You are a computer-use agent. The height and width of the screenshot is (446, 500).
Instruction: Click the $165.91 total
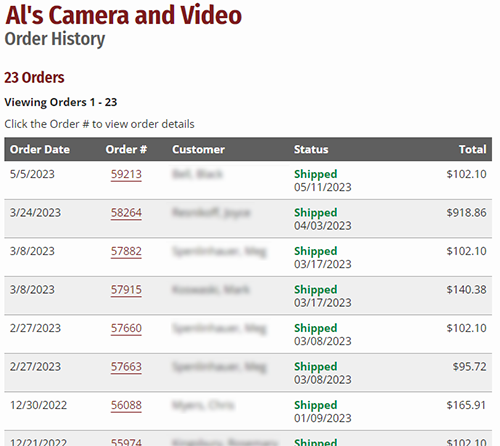[x=466, y=405]
